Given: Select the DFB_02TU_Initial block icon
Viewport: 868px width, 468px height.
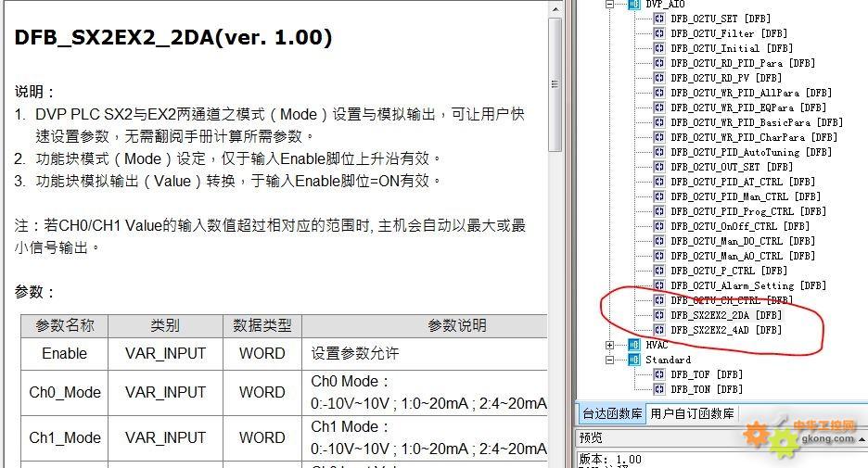Looking at the screenshot, I should pyautogui.click(x=658, y=48).
